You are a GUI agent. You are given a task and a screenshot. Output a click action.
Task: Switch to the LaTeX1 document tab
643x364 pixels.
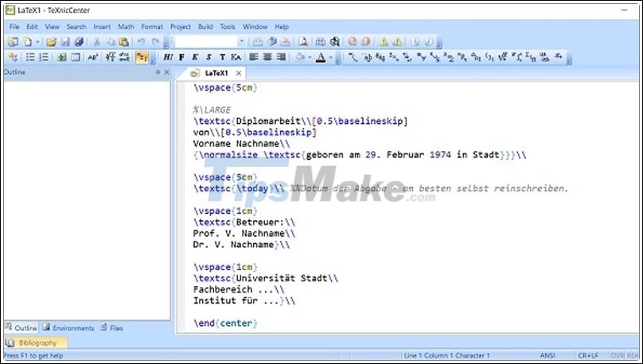(216, 73)
